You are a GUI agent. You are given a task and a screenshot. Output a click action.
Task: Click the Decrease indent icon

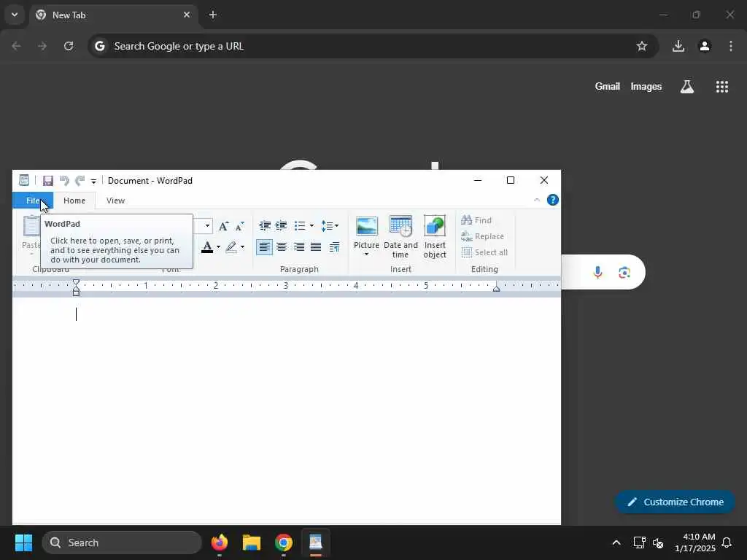pyautogui.click(x=265, y=226)
